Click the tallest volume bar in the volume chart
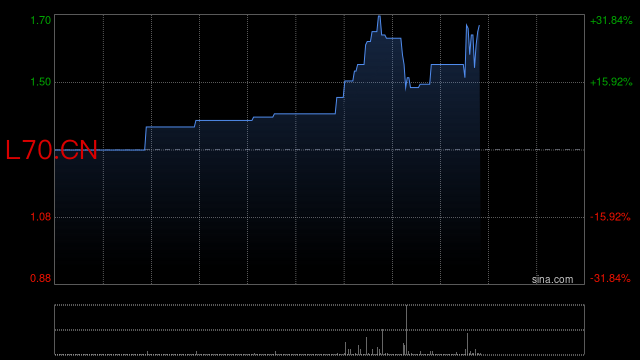Image resolution: width=640 pixels, height=360 pixels. (407, 330)
